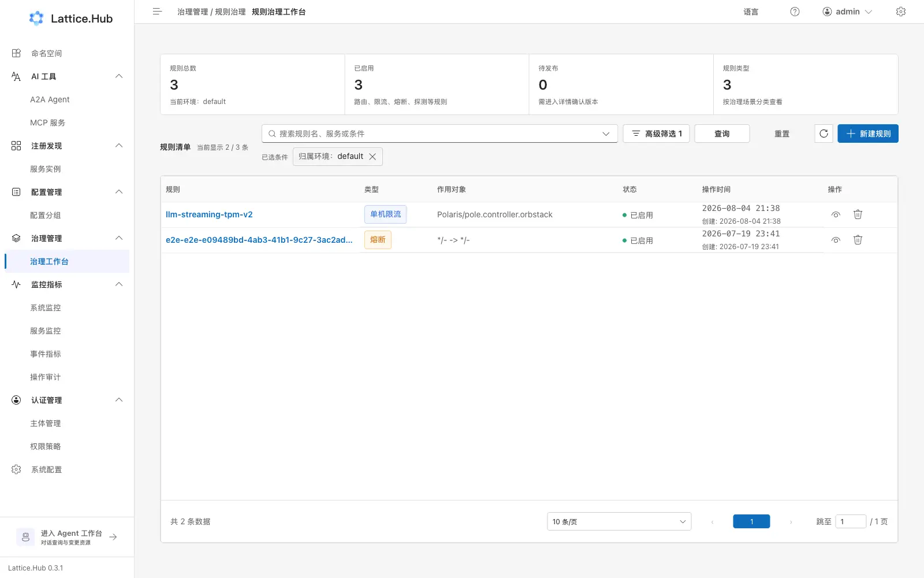The image size is (924, 578).
Task: Go to 配置分组 in the sidebar
Action: point(67,215)
